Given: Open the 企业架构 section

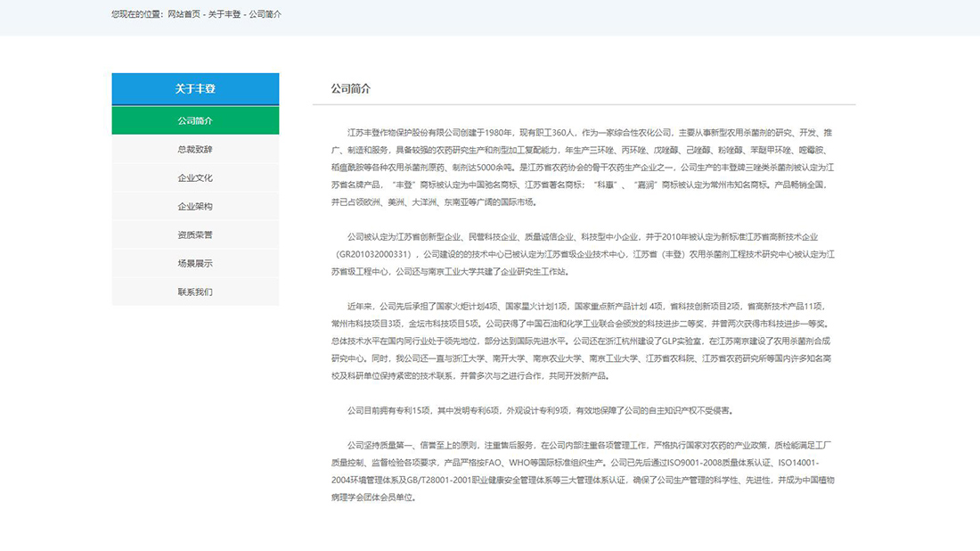Looking at the screenshot, I should (194, 205).
